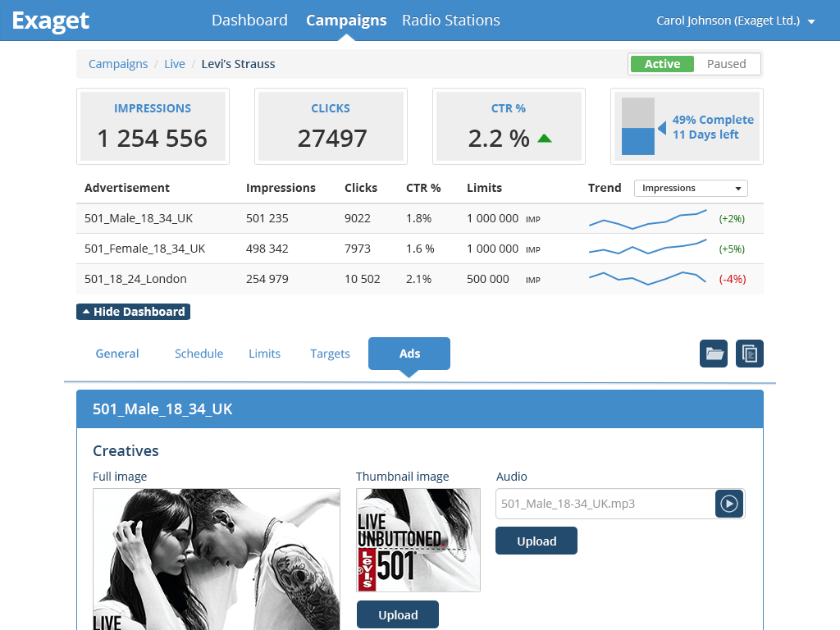Open the Targets tab
Viewport: 840px width, 630px height.
330,354
